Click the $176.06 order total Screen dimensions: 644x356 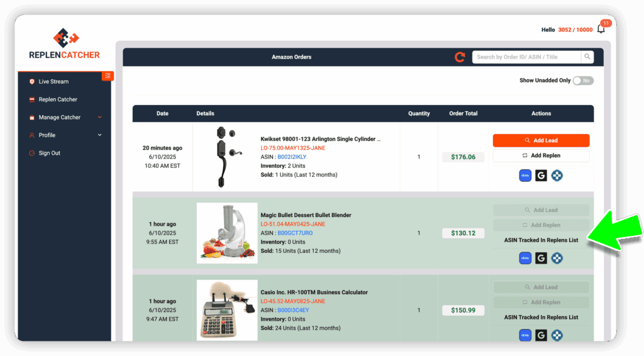tap(463, 157)
